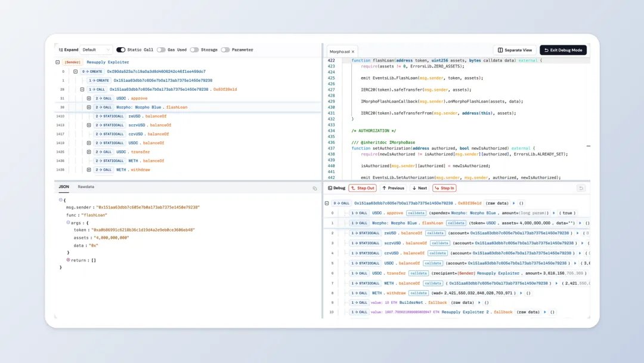Screen dimensions: 644x363
Task: Switch to the Rawdata tab
Action: coord(86,187)
